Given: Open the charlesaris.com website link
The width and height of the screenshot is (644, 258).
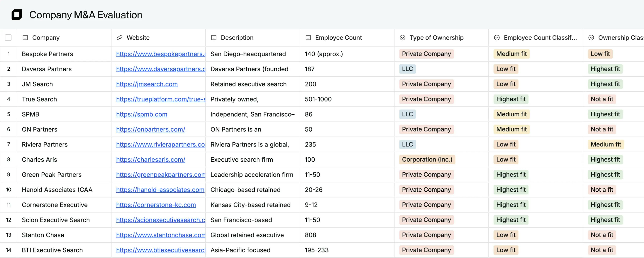Looking at the screenshot, I should point(150,160).
